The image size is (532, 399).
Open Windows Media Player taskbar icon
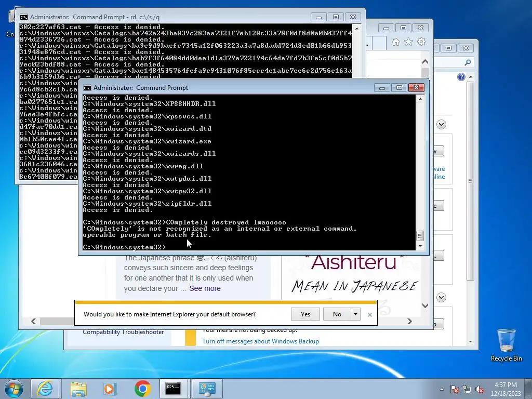pyautogui.click(x=110, y=389)
